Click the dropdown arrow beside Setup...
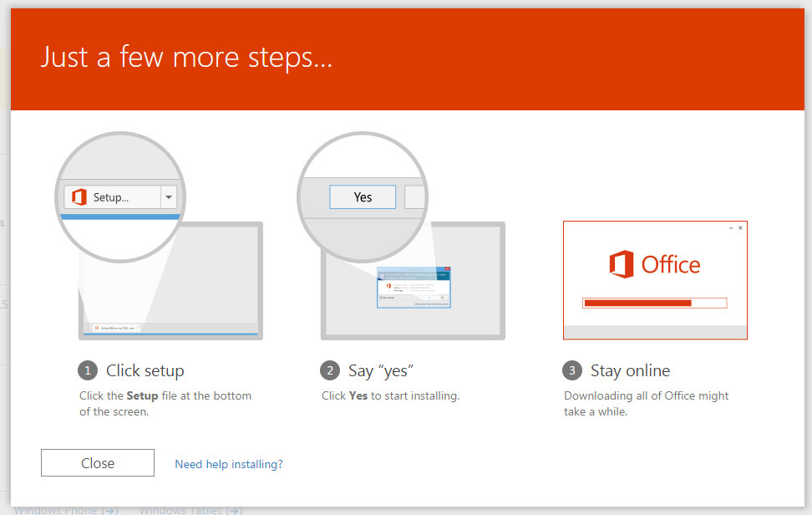Screen dimensions: 812x515 tap(169, 197)
